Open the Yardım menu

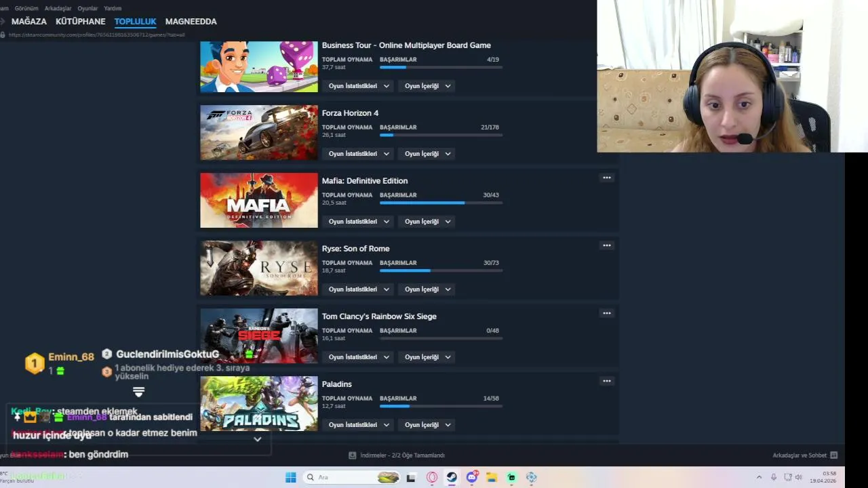113,8
